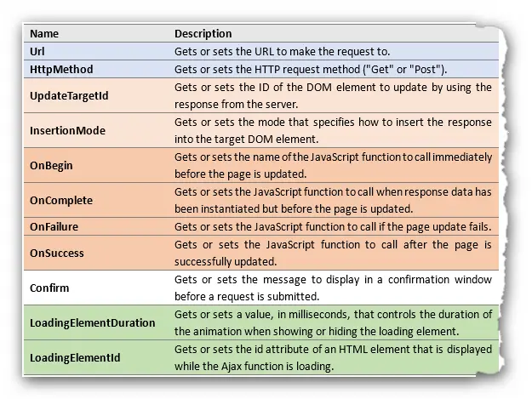The height and width of the screenshot is (399, 532).
Task: Click the description about the page update failing
Action: pos(332,227)
